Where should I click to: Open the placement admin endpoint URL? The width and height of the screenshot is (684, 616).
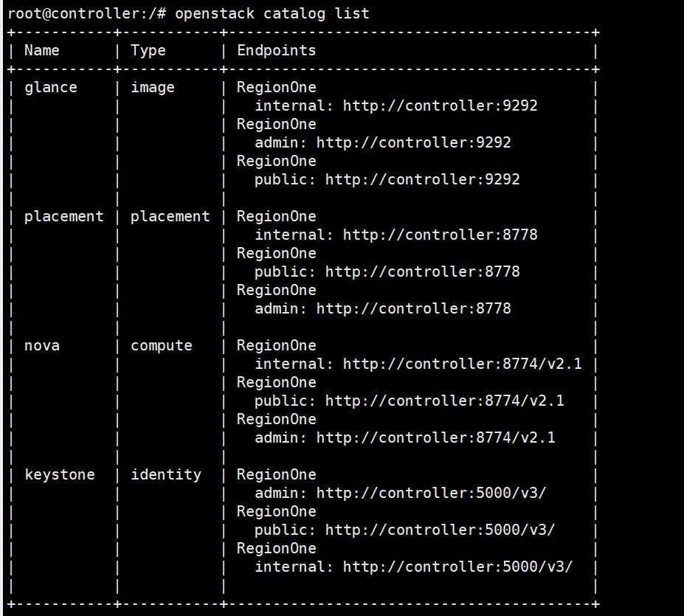[413, 308]
